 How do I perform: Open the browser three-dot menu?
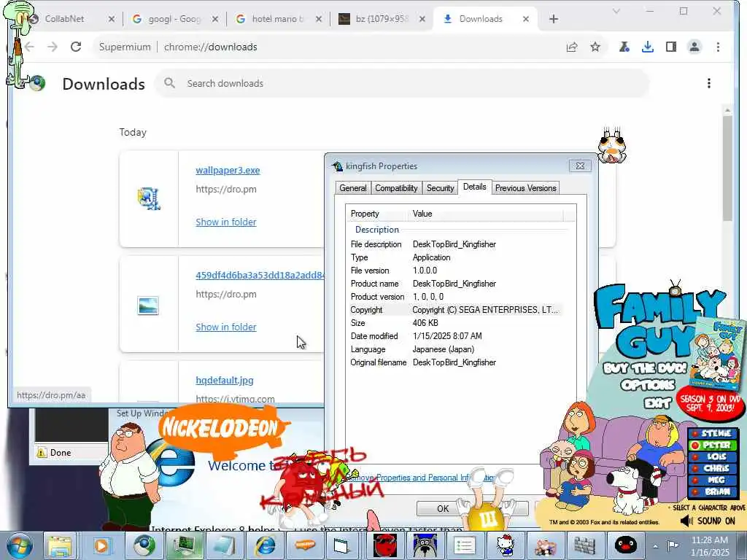tap(718, 47)
